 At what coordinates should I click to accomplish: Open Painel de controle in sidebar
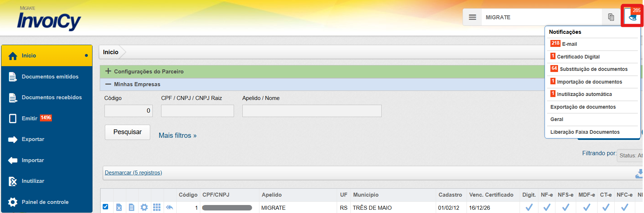pyautogui.click(x=45, y=202)
